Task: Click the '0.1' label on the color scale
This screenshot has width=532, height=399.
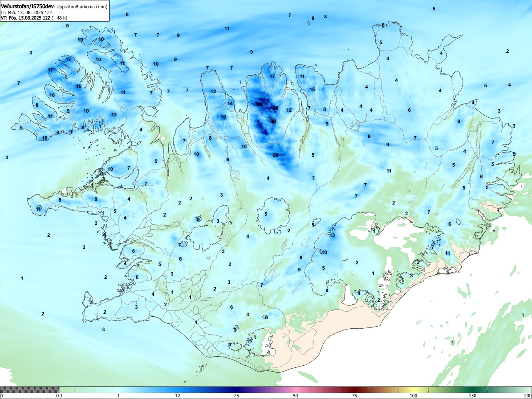Action: pos(59,396)
